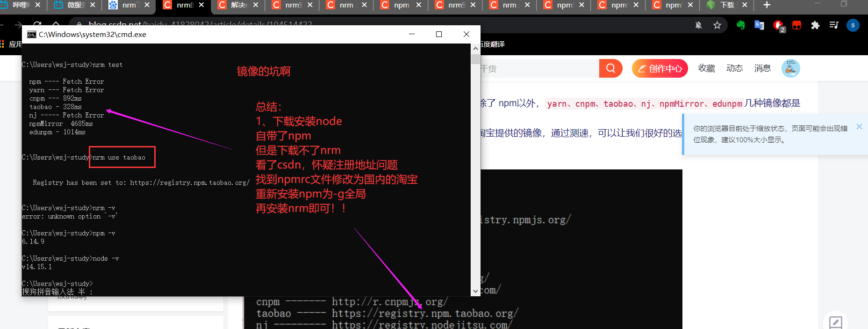Click the cmd.exe title bar icon
This screenshot has width=868, height=329.
[x=31, y=35]
